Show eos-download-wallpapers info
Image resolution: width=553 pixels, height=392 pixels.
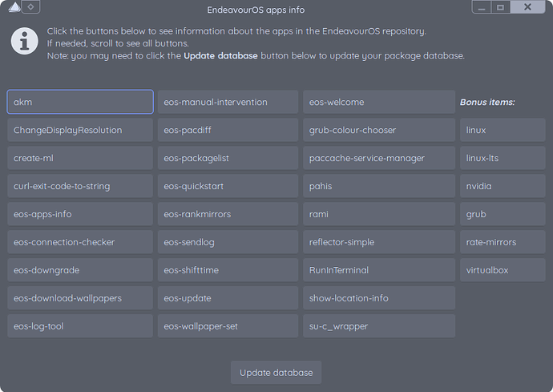[80, 298]
